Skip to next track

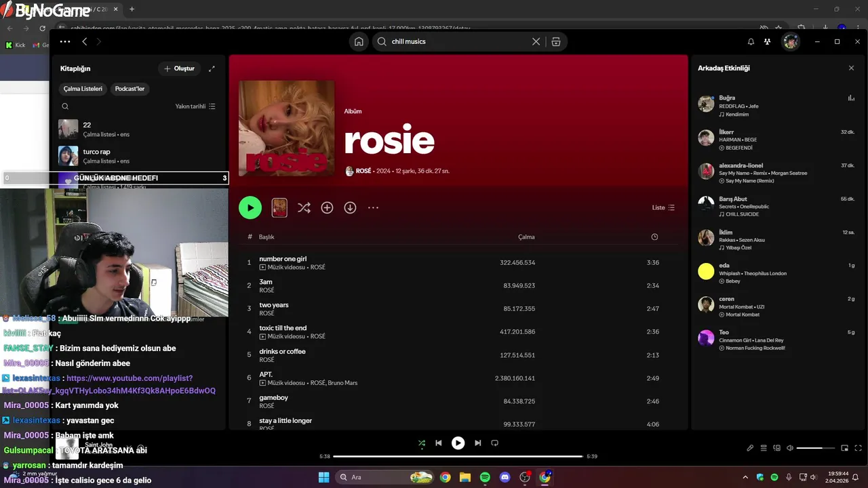pyautogui.click(x=477, y=443)
